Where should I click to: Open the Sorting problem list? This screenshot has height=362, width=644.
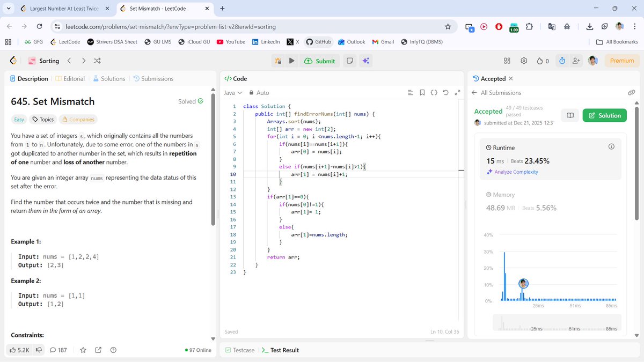(x=43, y=61)
